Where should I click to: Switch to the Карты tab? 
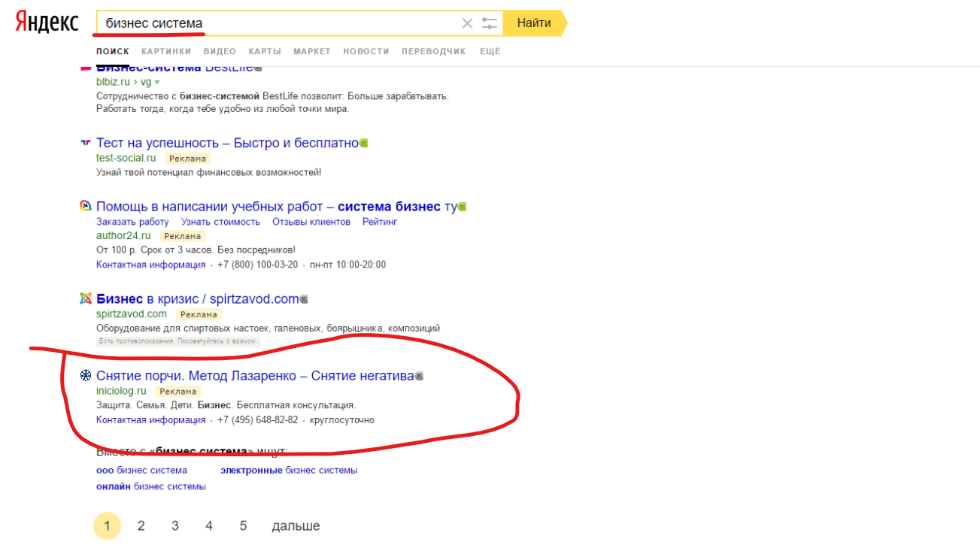click(265, 51)
